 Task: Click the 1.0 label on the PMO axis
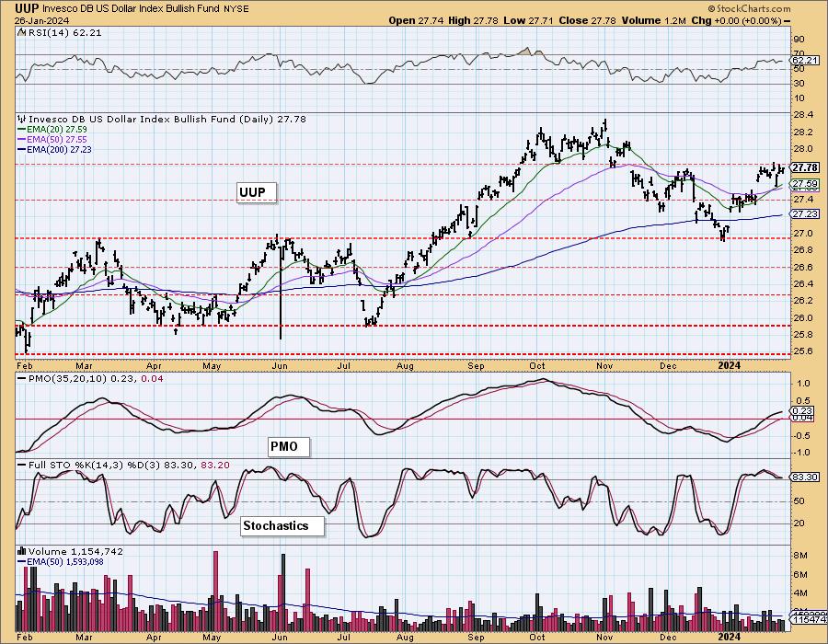[804, 384]
